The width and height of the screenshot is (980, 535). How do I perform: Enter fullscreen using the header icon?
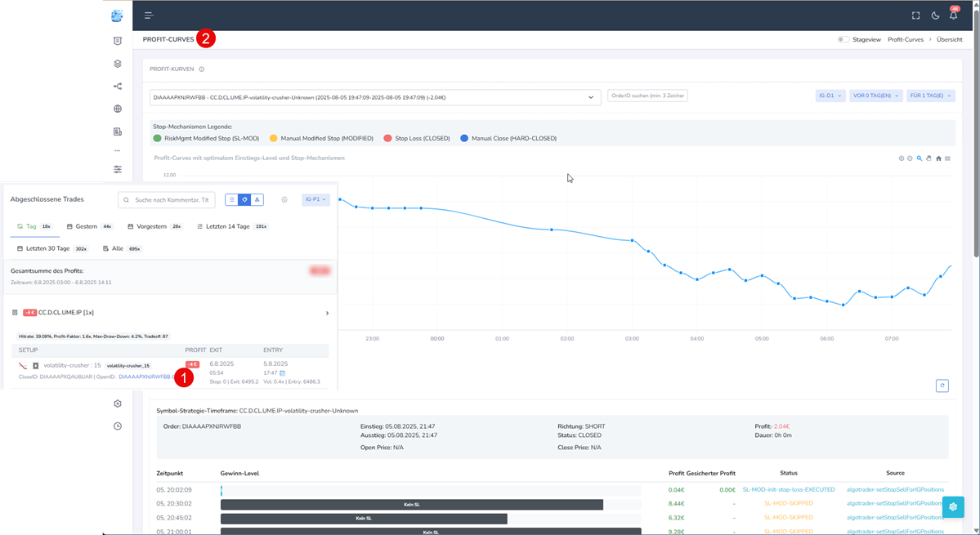915,16
